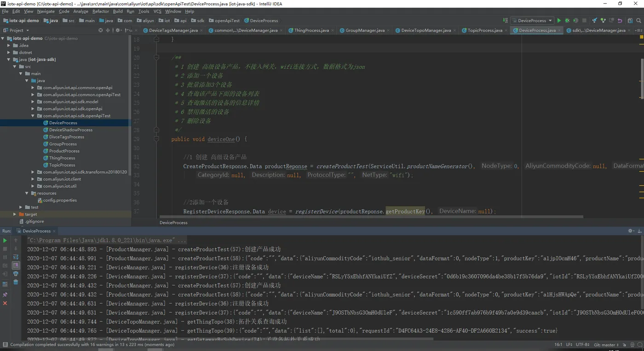The height and width of the screenshot is (351, 644).
Task: Expand the dotnet folder
Action: click(x=9, y=52)
